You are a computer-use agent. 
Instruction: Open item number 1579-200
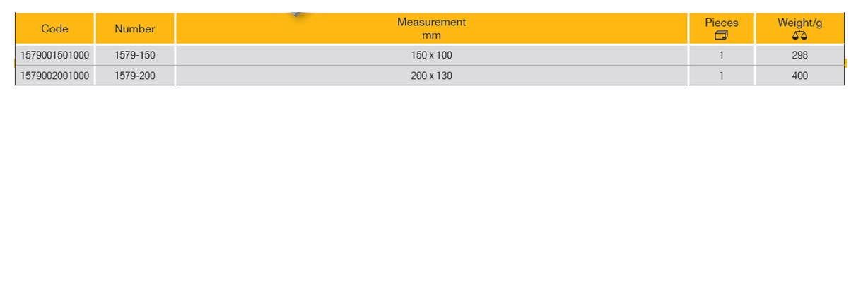tap(134, 76)
